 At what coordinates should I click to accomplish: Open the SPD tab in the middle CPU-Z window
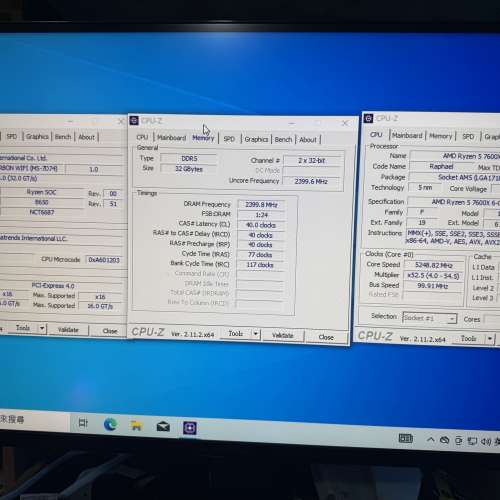(229, 139)
